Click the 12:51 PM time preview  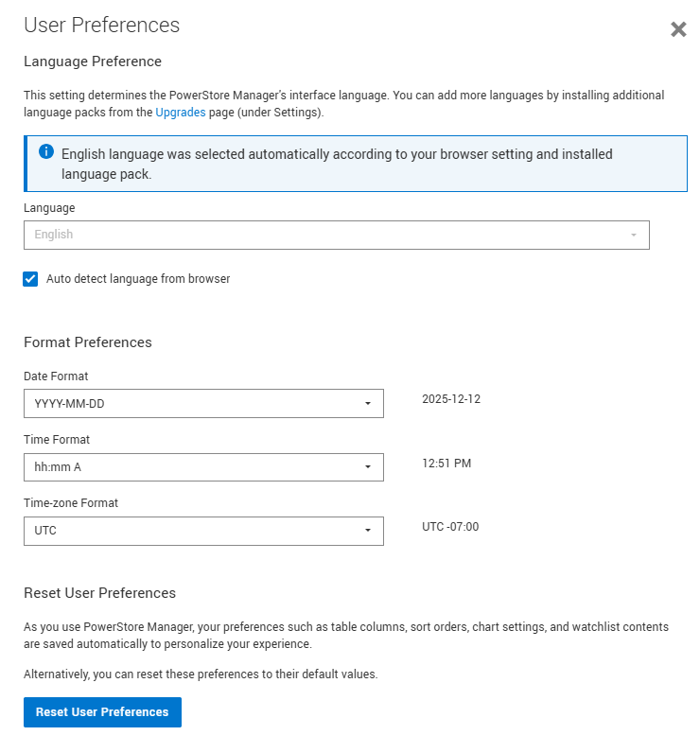(446, 464)
